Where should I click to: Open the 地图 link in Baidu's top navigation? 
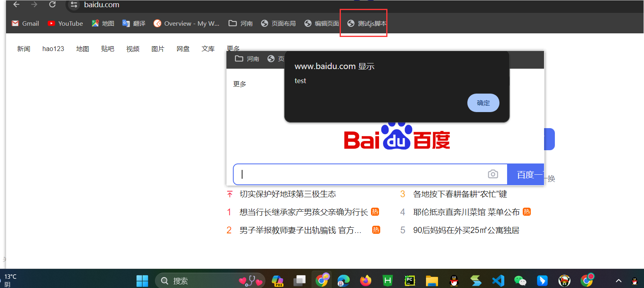[x=83, y=49]
